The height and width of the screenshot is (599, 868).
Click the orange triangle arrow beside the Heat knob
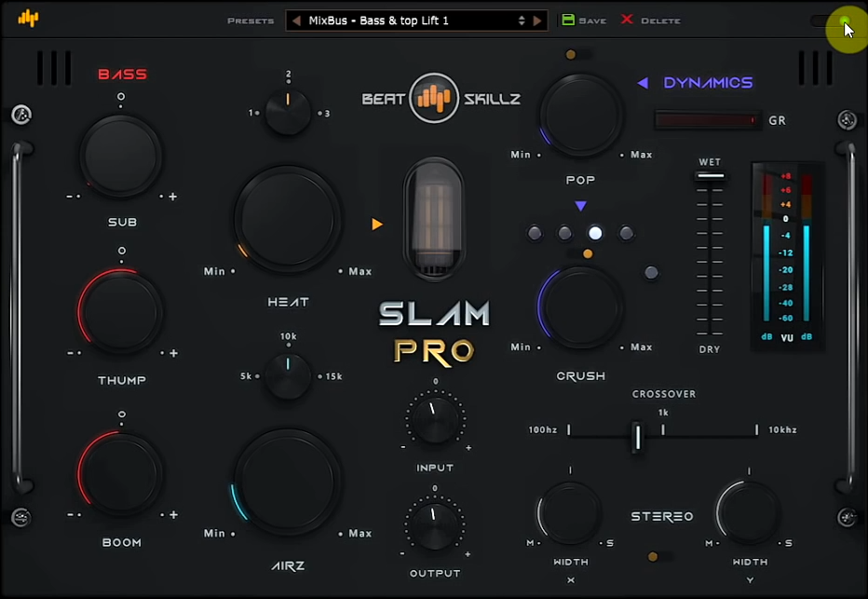pyautogui.click(x=377, y=224)
